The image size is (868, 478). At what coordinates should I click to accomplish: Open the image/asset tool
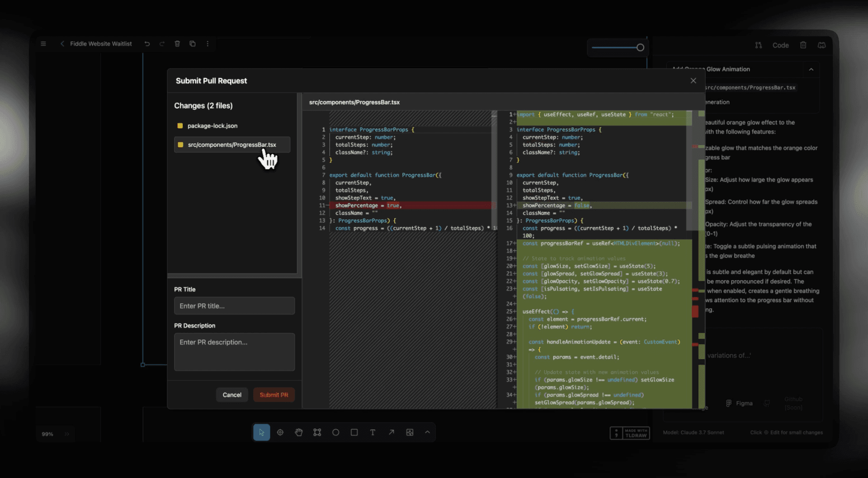[410, 432]
